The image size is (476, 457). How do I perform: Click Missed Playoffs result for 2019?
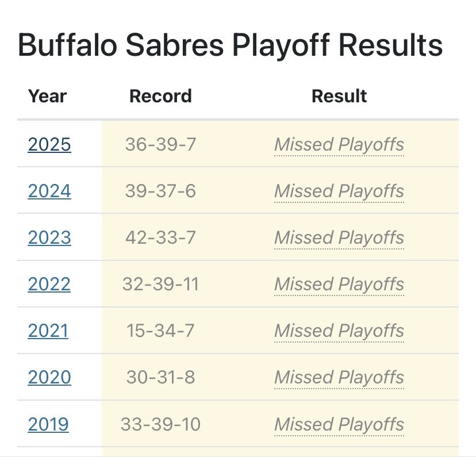(339, 425)
